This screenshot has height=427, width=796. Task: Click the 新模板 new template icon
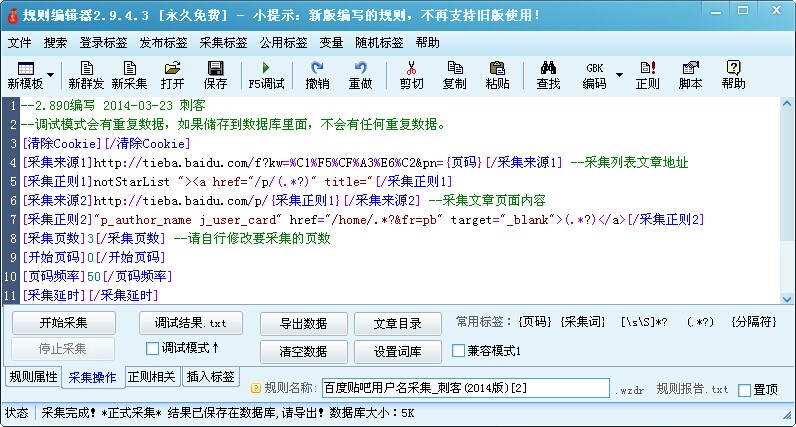click(x=25, y=75)
